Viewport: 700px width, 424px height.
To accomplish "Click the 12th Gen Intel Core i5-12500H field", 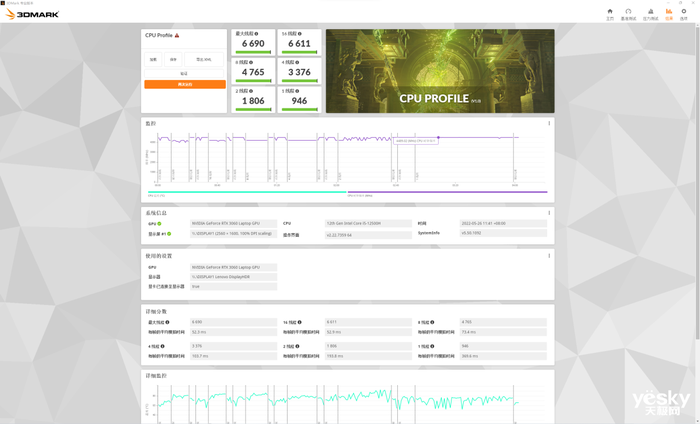I will click(368, 223).
